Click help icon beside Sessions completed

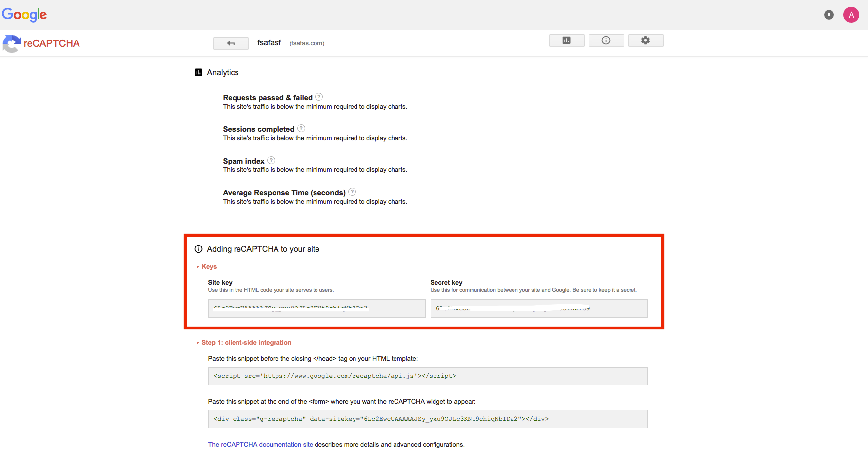[301, 128]
